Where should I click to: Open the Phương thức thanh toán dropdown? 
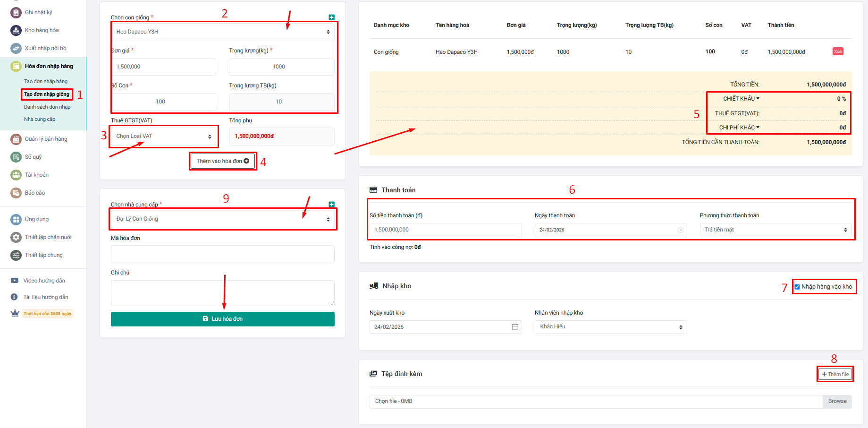coord(775,230)
